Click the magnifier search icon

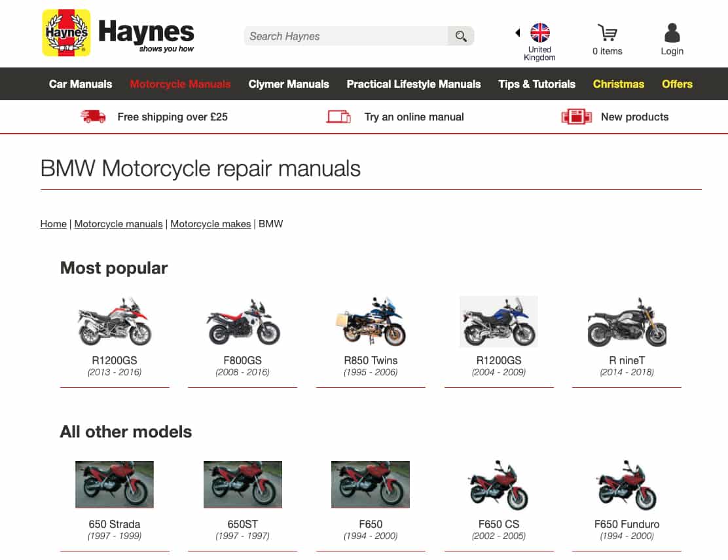(x=461, y=36)
